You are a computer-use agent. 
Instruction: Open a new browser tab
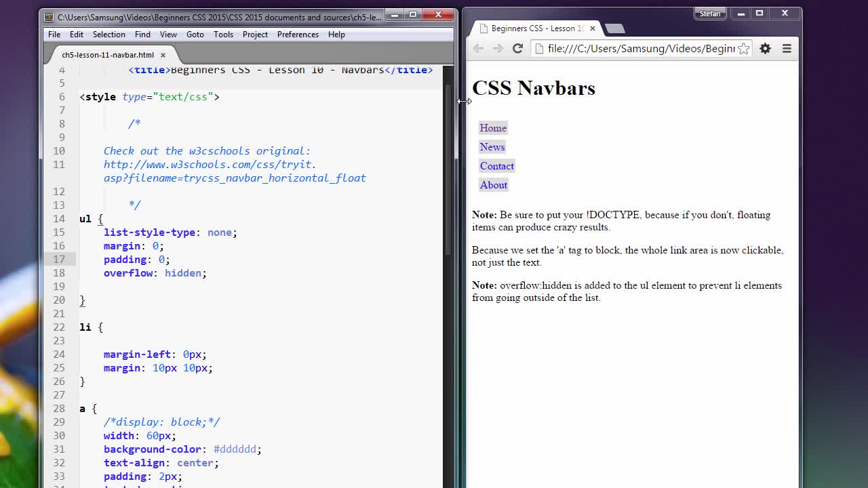click(x=614, y=28)
